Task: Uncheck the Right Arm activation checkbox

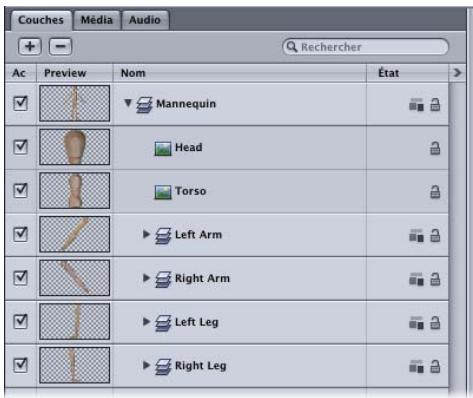Action: (x=20, y=278)
